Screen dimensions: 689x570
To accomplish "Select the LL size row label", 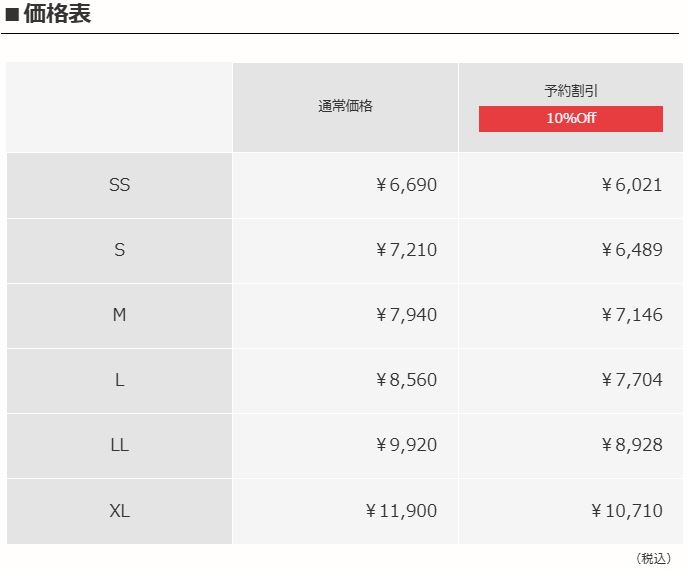I will pyautogui.click(x=120, y=445).
